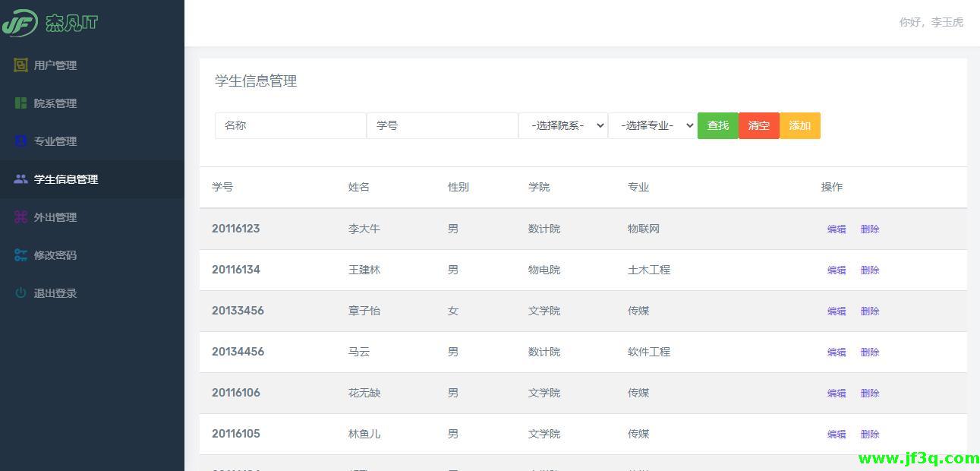The height and width of the screenshot is (471, 980).
Task: Click the www.jf3q.com watermark link
Action: 919,458
